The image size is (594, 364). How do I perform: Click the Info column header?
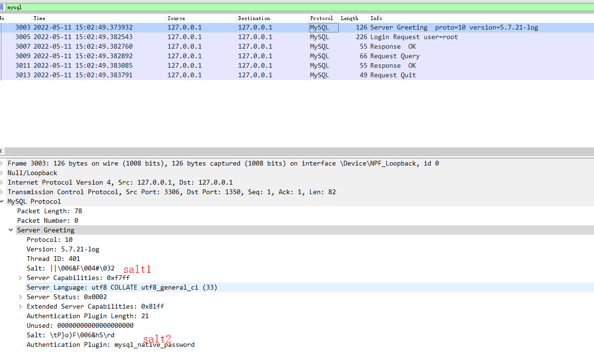pos(477,18)
